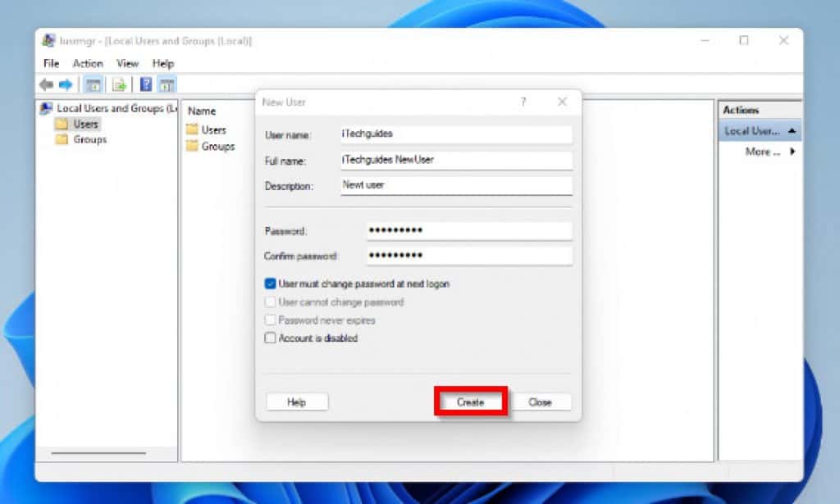Screen dimensions: 840x504
Task: Click the Help button in New User dialog
Action: 297,402
